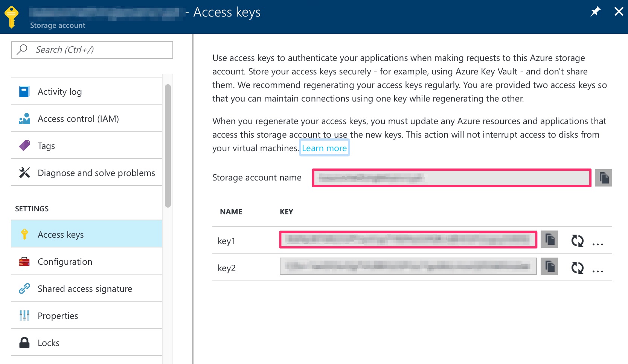628x364 pixels.
Task: Click the key icon next to Access keys
Action: [x=24, y=234]
